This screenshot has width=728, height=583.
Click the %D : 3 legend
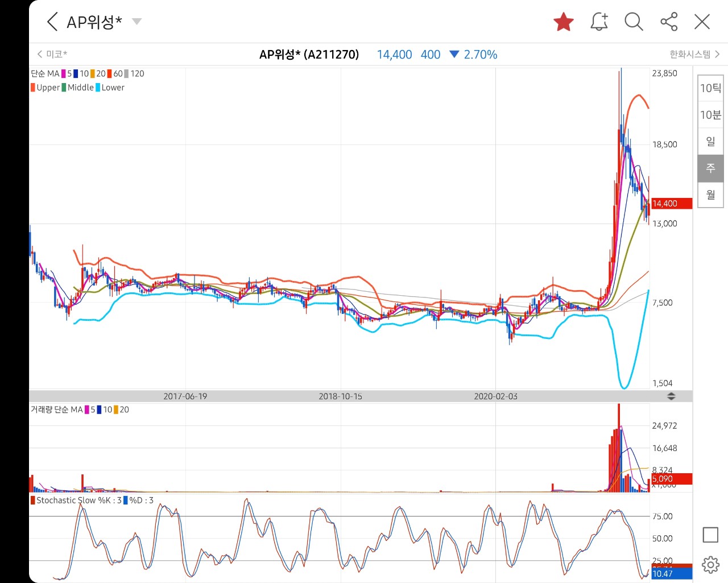click(138, 501)
